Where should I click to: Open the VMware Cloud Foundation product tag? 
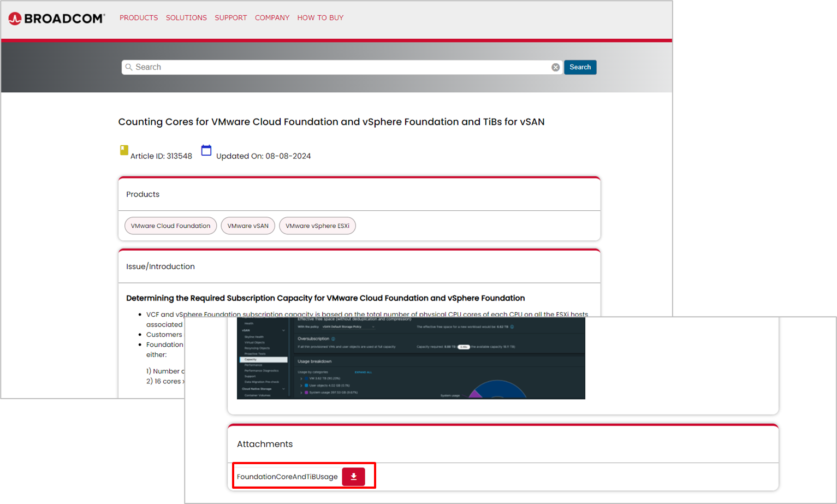(170, 226)
